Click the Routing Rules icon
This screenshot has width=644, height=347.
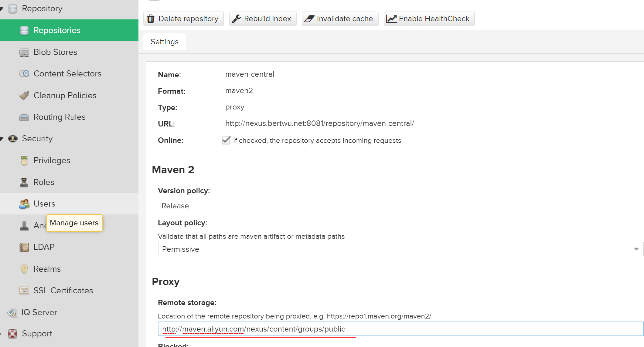[24, 117]
